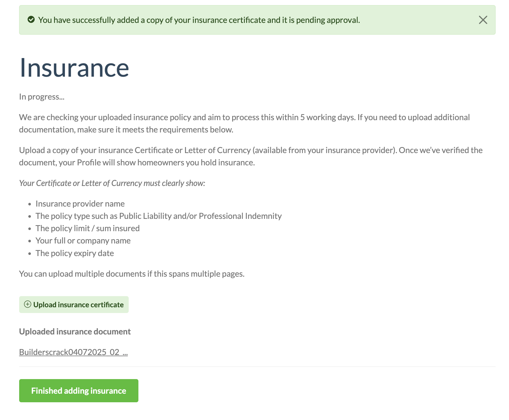Click the italic "must clearly show" line
The height and width of the screenshot is (420, 509).
tap(112, 183)
